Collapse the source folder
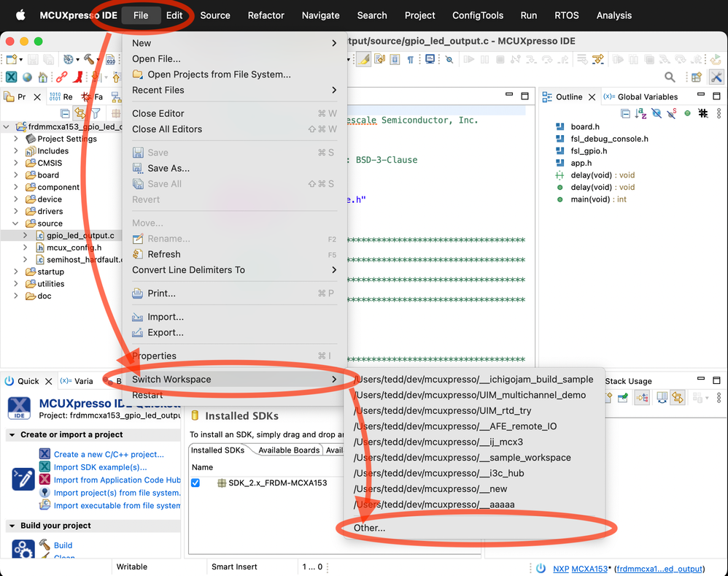This screenshot has width=728, height=576. [x=15, y=223]
